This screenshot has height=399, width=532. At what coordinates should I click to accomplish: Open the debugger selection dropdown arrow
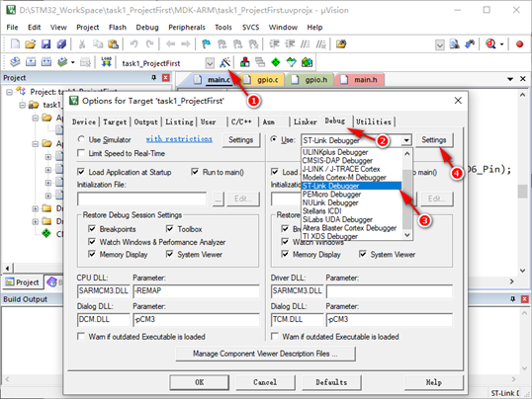(x=406, y=140)
